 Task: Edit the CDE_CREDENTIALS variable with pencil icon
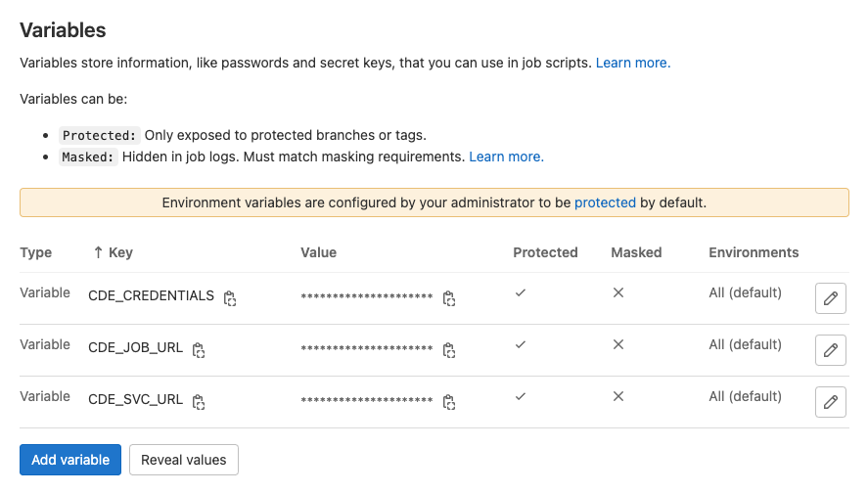[831, 298]
